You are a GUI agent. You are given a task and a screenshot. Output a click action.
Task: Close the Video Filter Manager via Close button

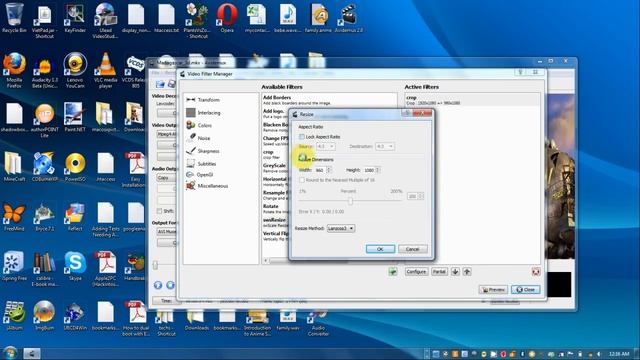(x=526, y=289)
